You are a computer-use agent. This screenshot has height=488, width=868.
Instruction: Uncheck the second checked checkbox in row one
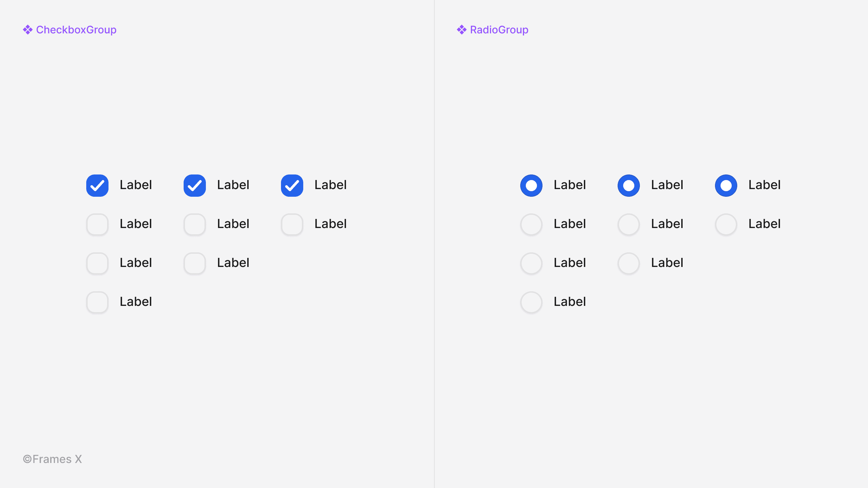click(x=194, y=185)
